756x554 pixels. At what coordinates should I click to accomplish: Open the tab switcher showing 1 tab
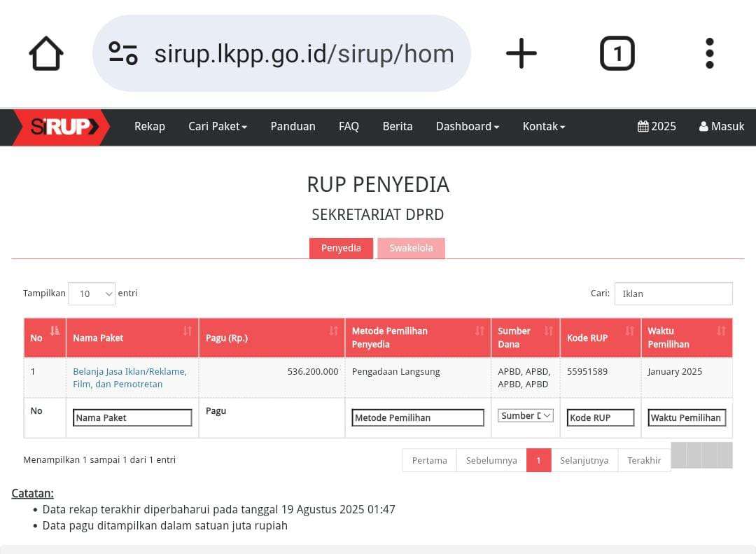pos(617,54)
